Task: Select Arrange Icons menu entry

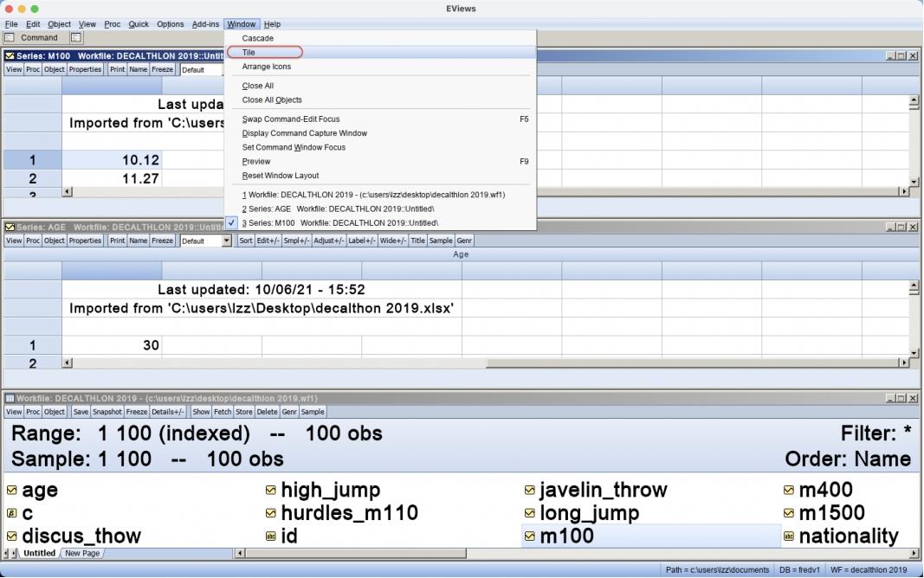Action: (x=380, y=67)
